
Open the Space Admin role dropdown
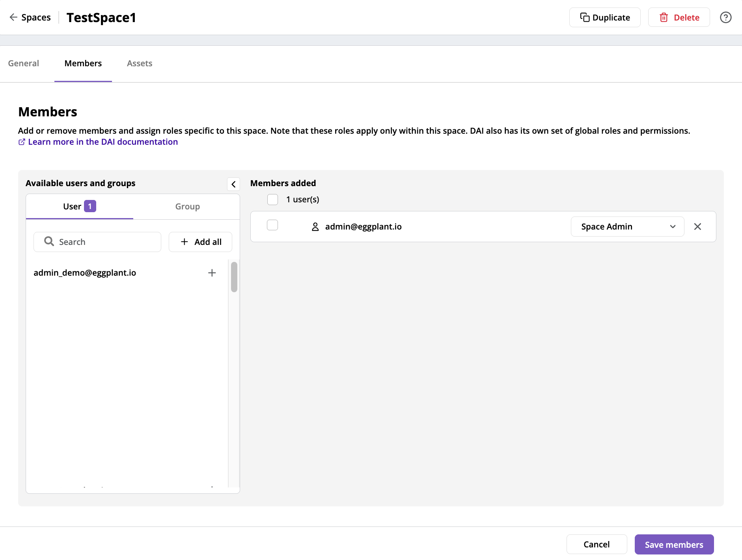[627, 226]
